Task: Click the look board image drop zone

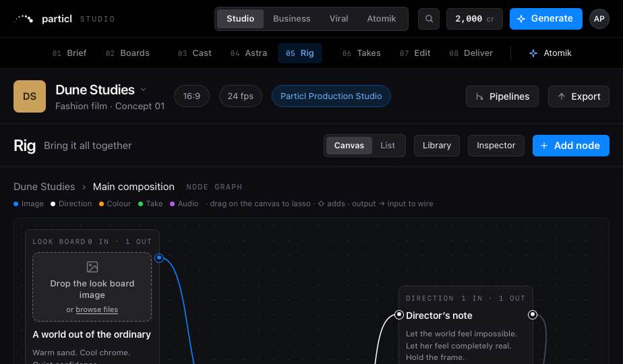Action: pyautogui.click(x=92, y=286)
